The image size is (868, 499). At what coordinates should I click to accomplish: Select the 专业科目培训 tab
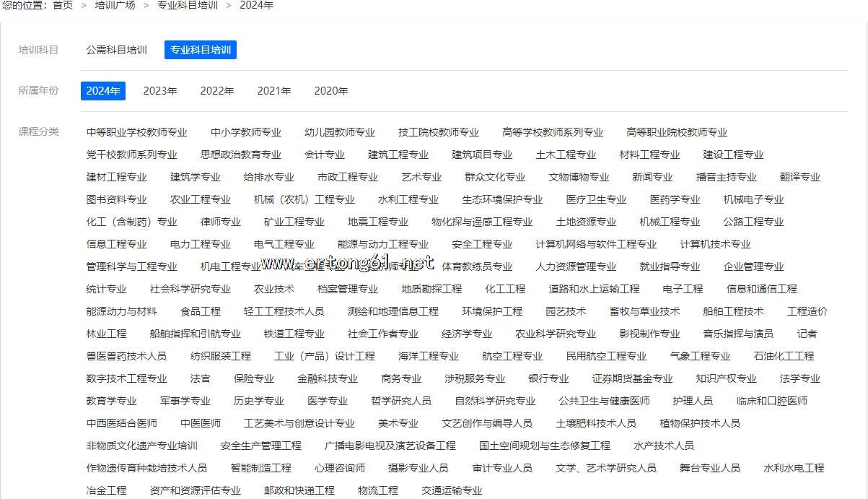pos(201,50)
